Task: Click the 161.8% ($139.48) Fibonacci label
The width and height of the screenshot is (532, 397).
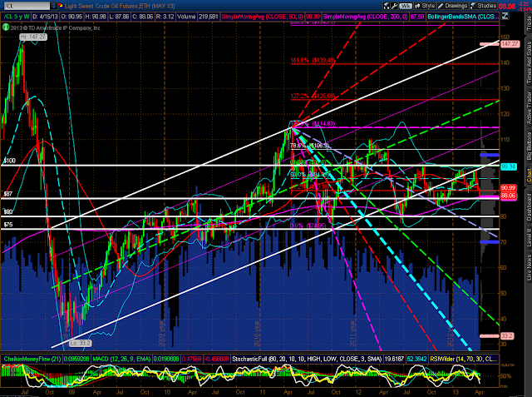Action: 313,61
